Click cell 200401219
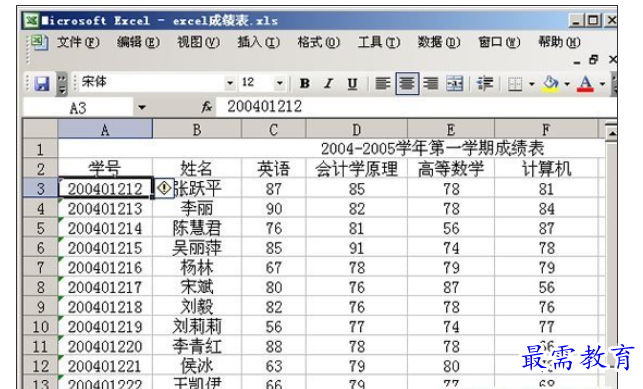Screen dimensions: 643x389 tap(105, 326)
